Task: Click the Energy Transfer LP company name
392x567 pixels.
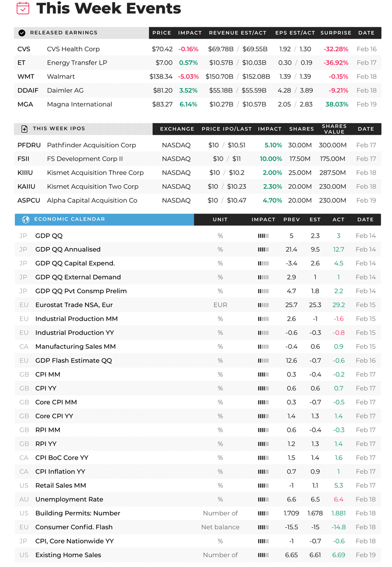Action: (77, 63)
